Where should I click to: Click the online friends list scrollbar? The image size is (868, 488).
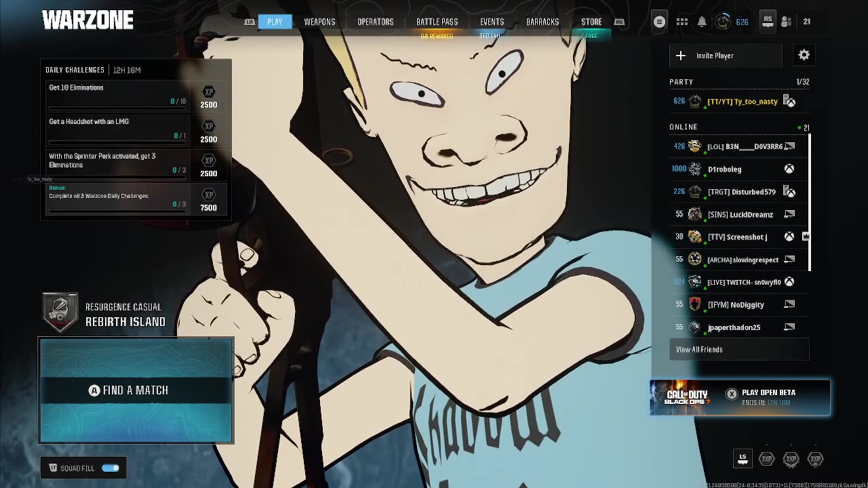coord(810,202)
